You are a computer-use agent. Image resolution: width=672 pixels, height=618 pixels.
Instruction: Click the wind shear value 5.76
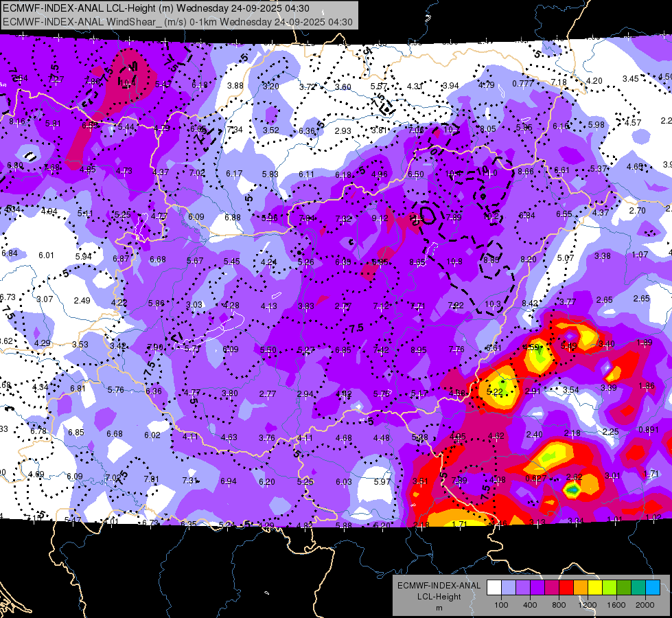[x=116, y=390]
